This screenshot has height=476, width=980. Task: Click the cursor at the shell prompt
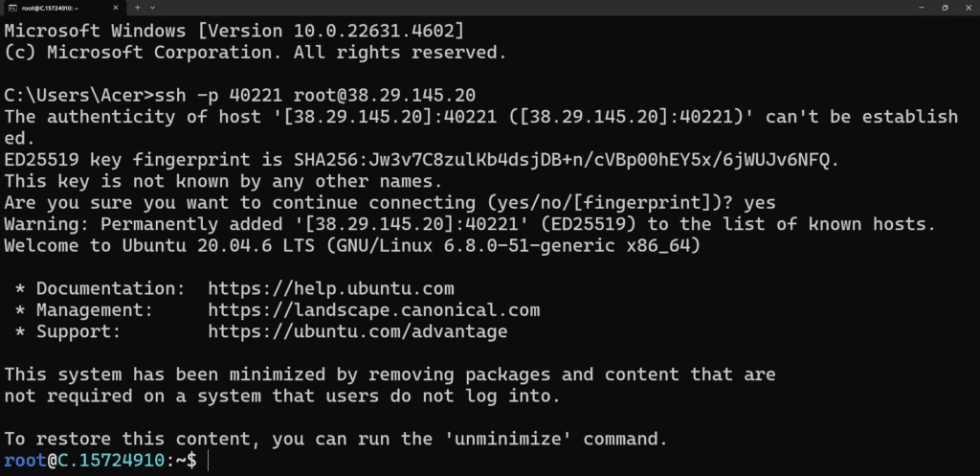coord(209,462)
